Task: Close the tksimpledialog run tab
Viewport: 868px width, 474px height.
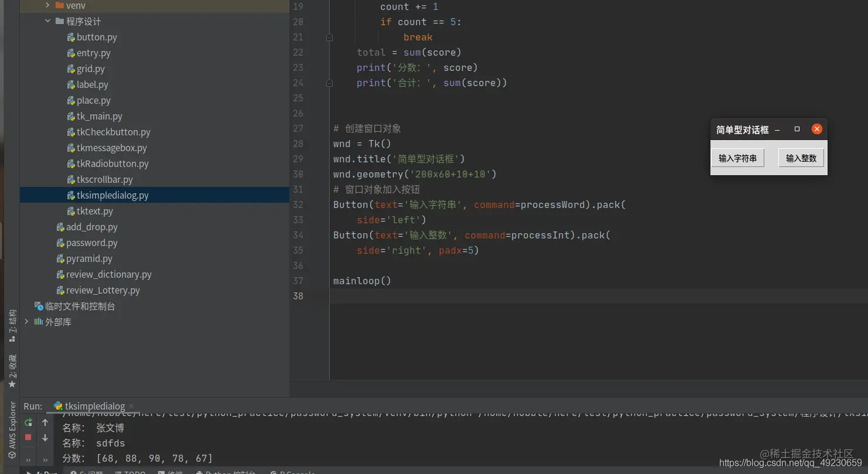Action: point(131,406)
